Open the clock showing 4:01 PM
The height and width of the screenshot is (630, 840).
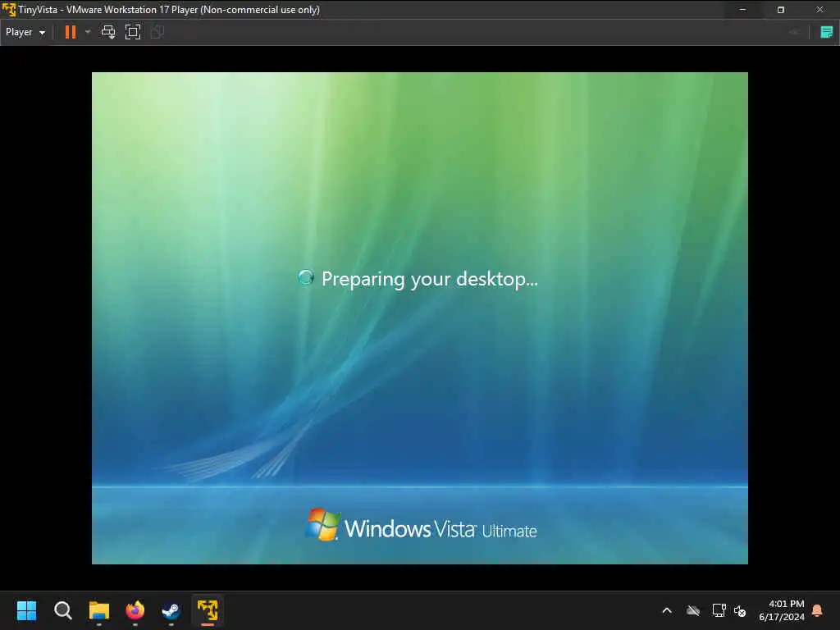tap(782, 610)
